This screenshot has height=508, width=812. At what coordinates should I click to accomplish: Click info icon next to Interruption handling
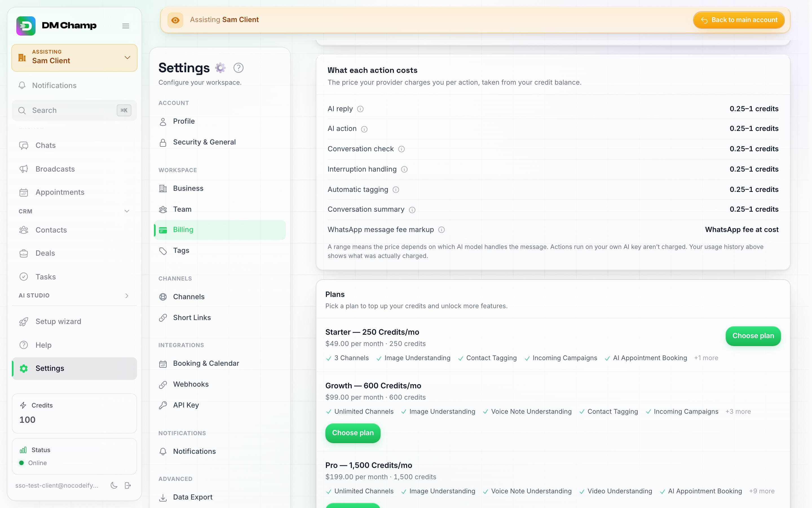404,170
